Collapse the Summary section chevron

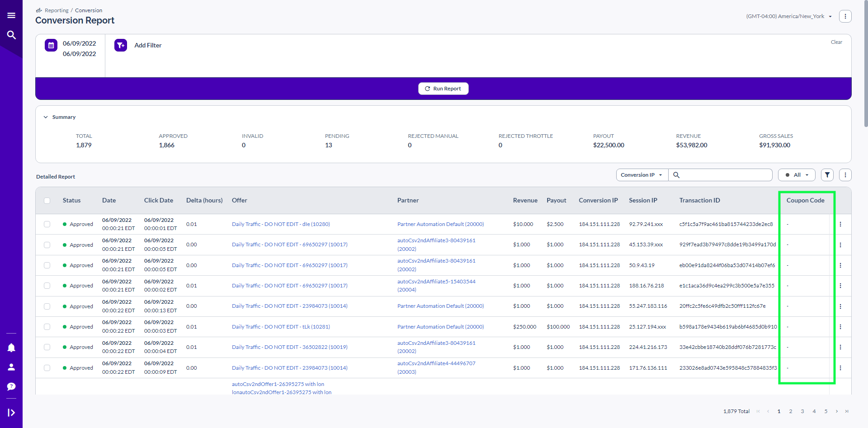[46, 117]
